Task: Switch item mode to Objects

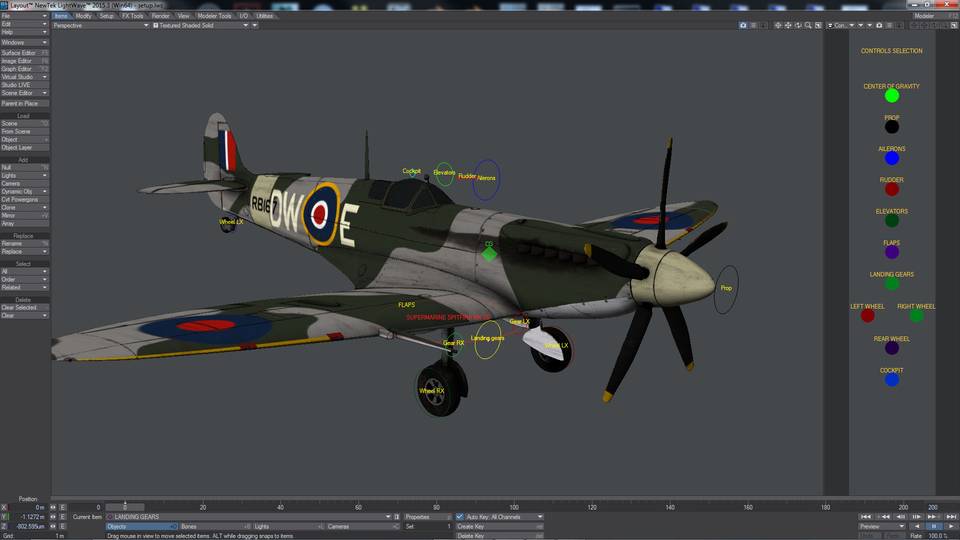Action: [141, 527]
